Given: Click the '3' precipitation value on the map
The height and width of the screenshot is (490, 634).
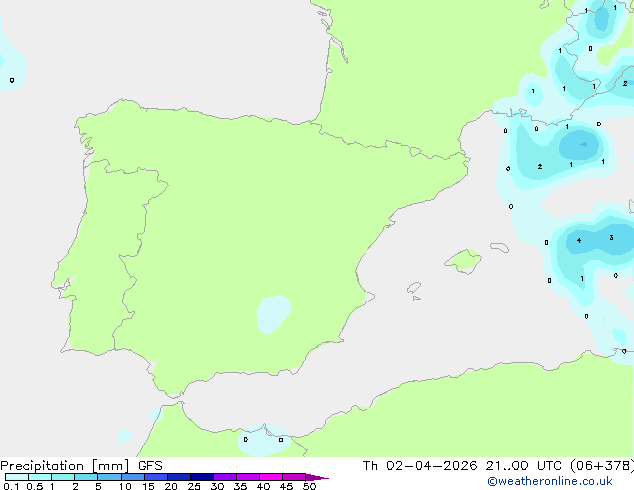Looking at the screenshot, I should tap(611, 238).
